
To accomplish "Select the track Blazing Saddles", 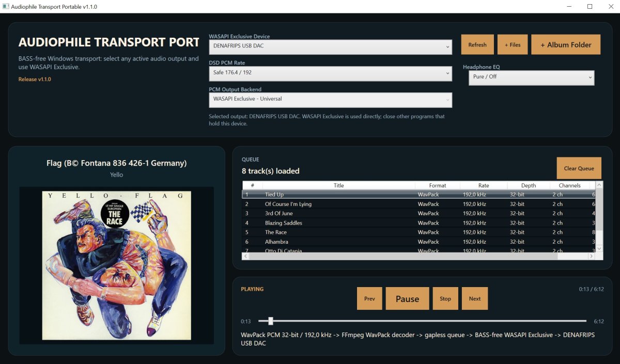I will point(419,223).
